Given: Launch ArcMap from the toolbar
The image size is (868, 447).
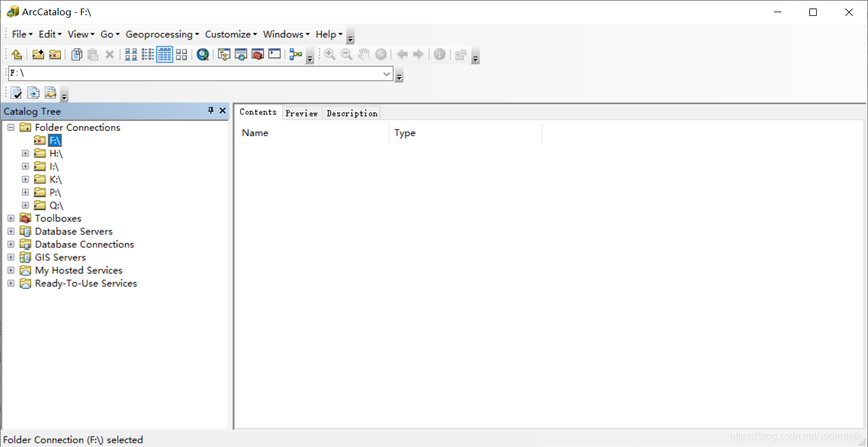Looking at the screenshot, I should click(203, 54).
